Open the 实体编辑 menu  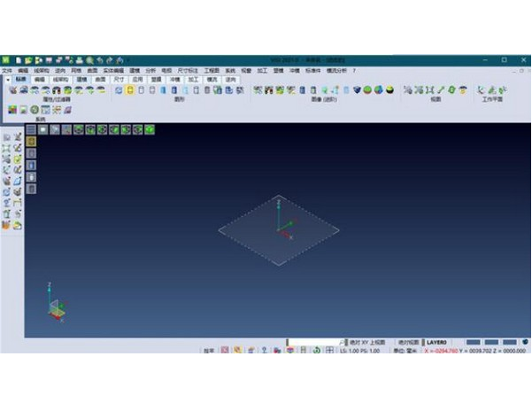point(113,71)
